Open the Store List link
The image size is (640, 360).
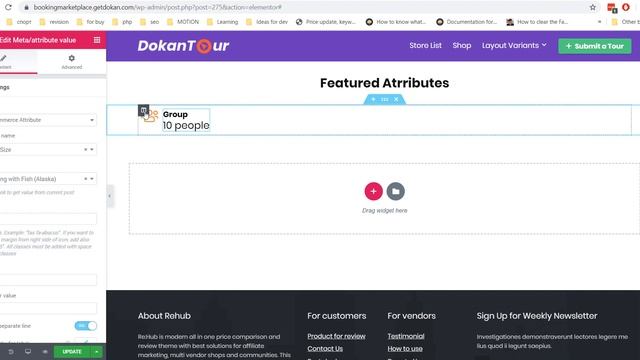click(425, 45)
